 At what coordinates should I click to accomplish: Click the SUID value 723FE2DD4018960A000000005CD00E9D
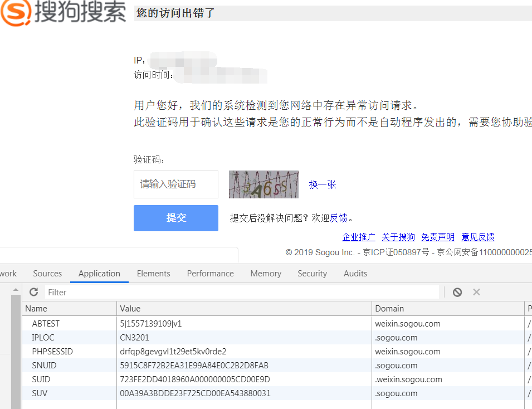195,379
